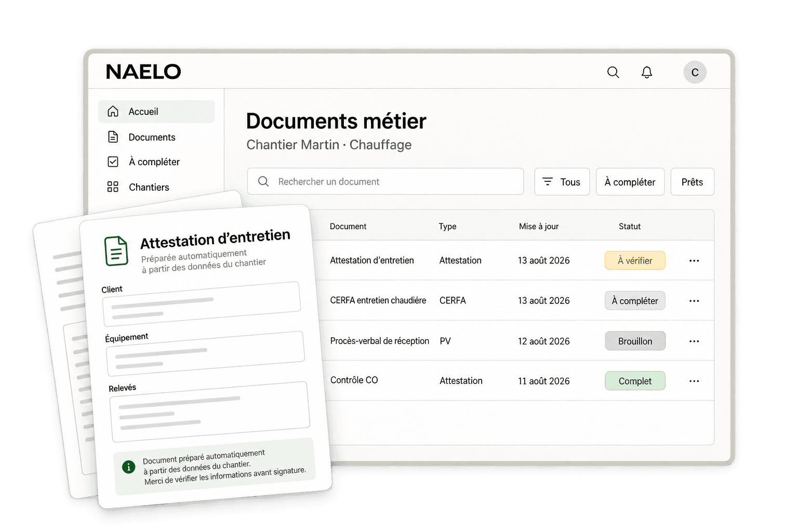Click the magnifier icon inside the document search field
The image size is (798, 532).
(x=263, y=181)
